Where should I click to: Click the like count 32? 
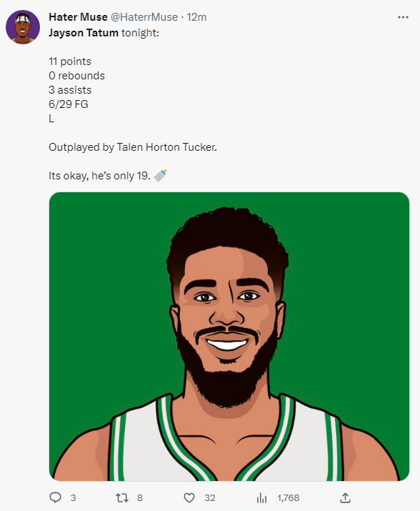click(210, 497)
